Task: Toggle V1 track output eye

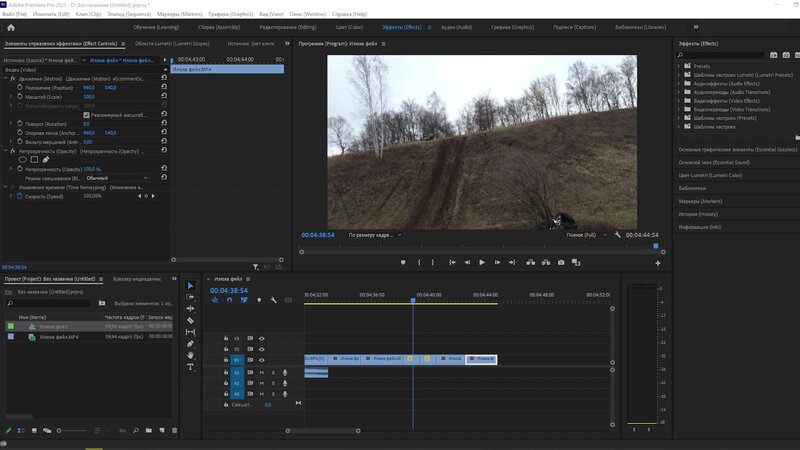Action: click(x=262, y=360)
